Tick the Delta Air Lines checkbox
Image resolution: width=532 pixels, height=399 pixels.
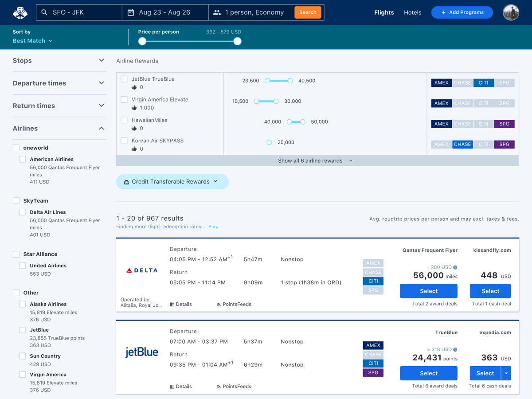pos(23,212)
